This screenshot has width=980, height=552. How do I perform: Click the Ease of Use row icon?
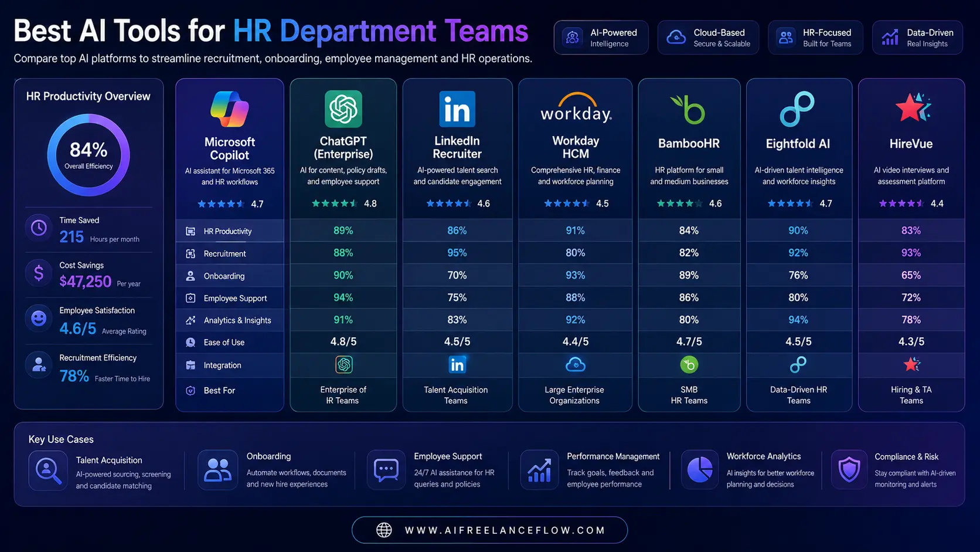click(x=190, y=342)
